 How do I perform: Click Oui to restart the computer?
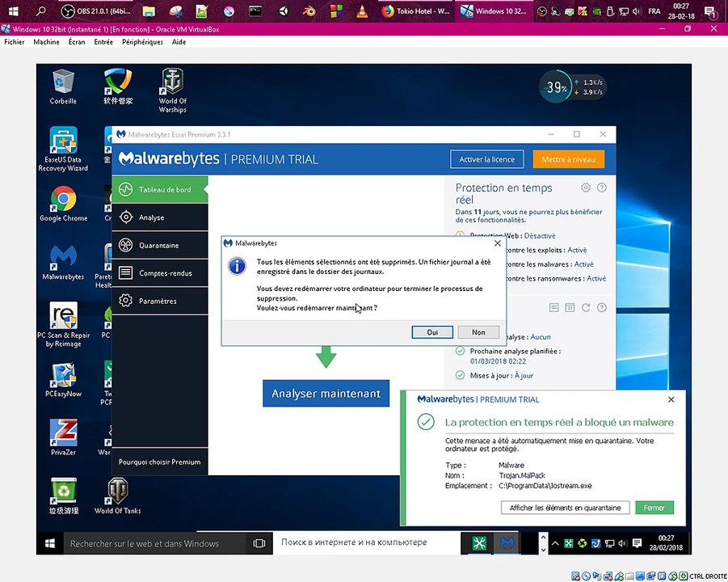432,332
